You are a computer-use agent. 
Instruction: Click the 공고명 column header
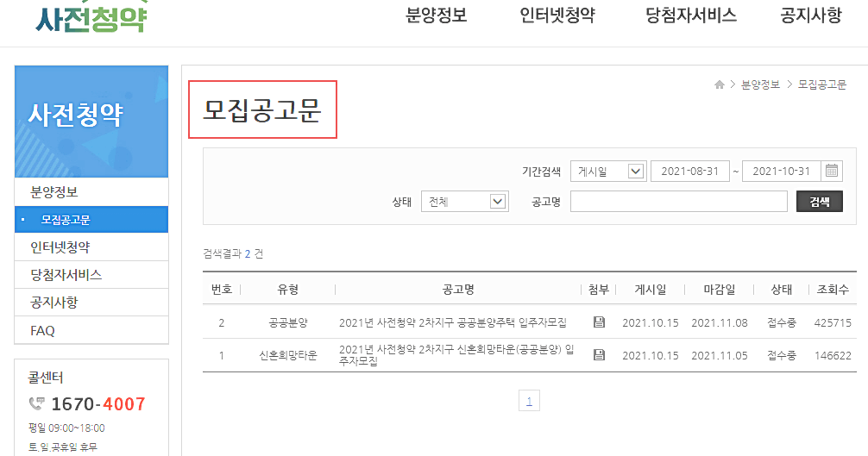(x=458, y=290)
